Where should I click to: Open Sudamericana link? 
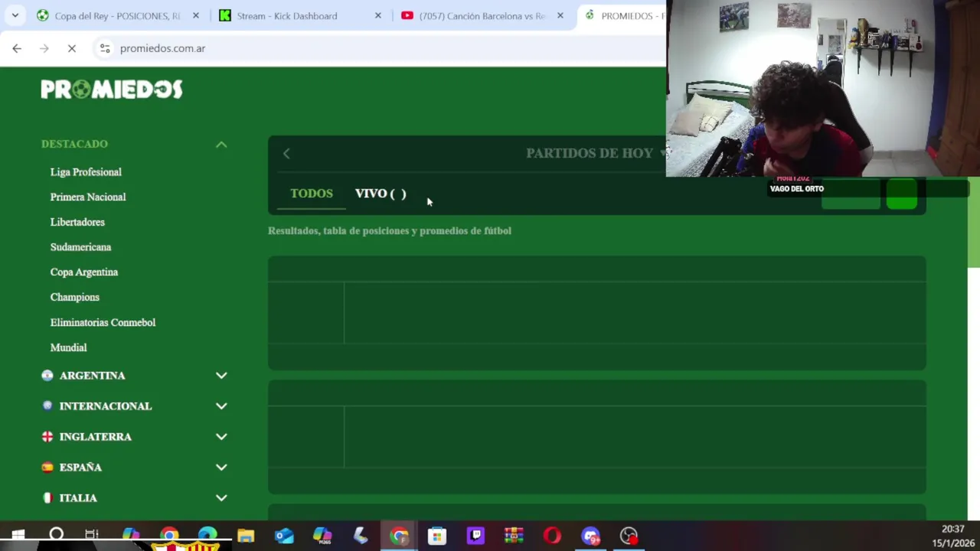pos(80,247)
